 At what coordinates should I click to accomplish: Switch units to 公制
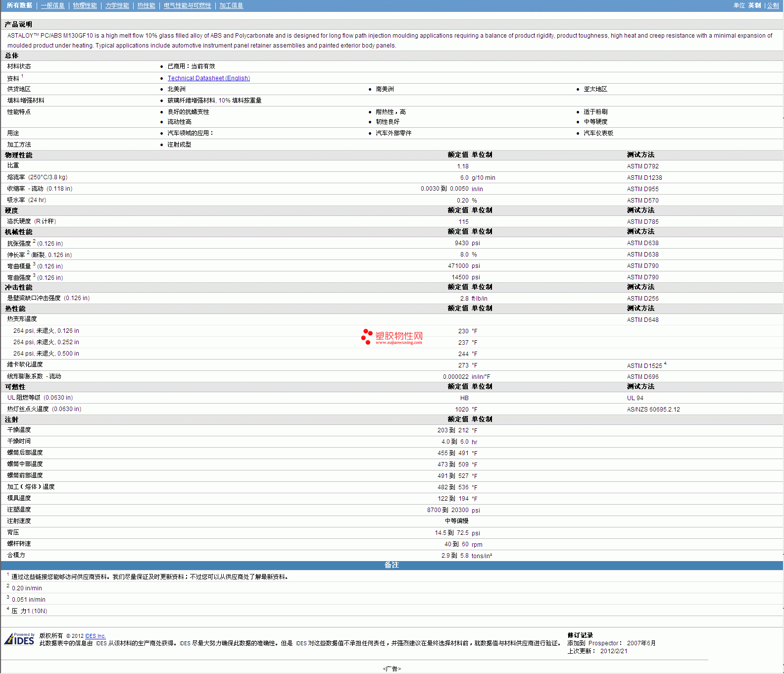point(773,5)
